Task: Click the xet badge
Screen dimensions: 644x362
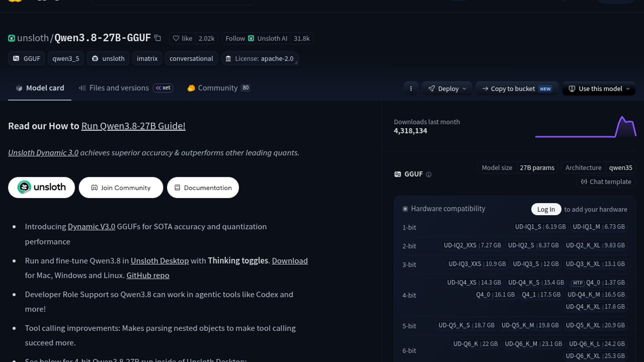Action: [x=163, y=88]
